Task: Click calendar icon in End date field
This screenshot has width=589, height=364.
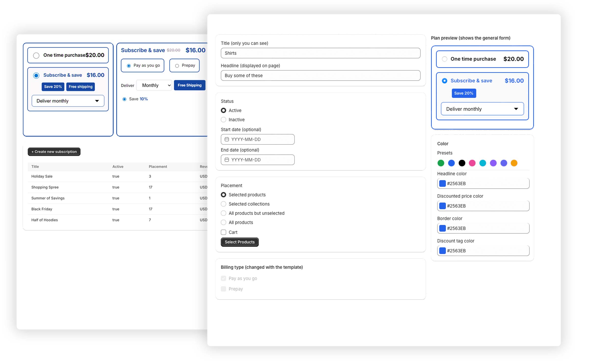Action: pos(227,160)
